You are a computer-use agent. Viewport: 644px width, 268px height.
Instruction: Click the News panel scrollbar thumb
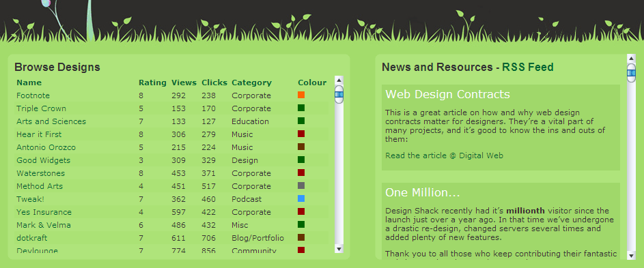coord(631,73)
